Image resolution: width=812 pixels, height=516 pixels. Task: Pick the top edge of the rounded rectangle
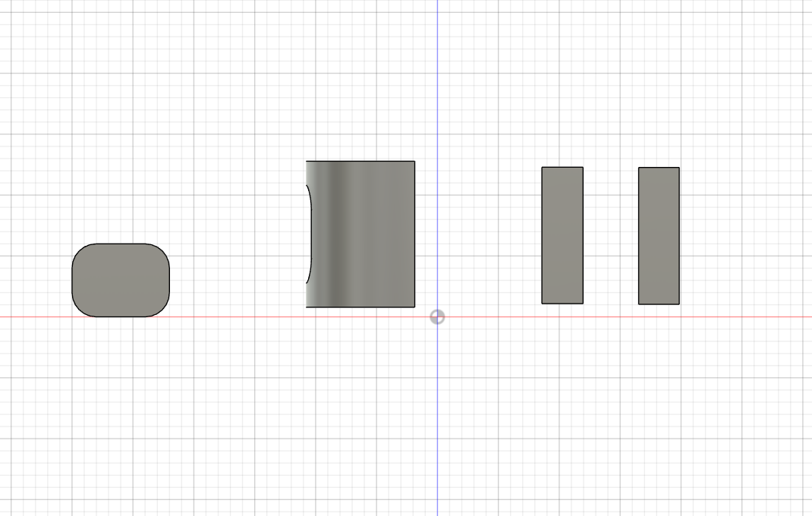coord(121,244)
